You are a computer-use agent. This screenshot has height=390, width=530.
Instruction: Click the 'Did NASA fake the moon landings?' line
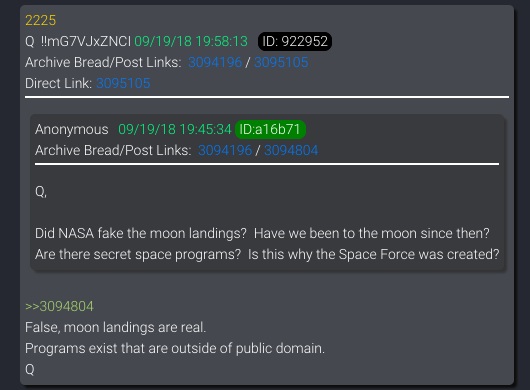pos(262,234)
